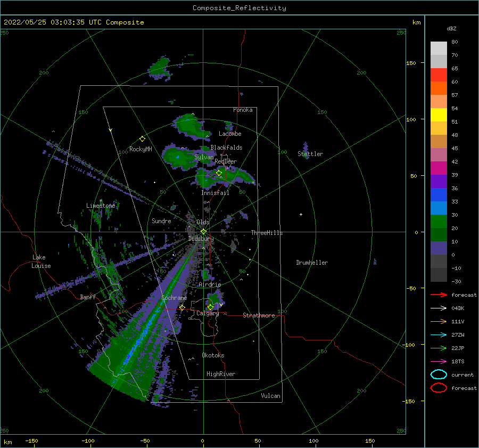Click the -30 value in the dBZ legend

(x=456, y=281)
